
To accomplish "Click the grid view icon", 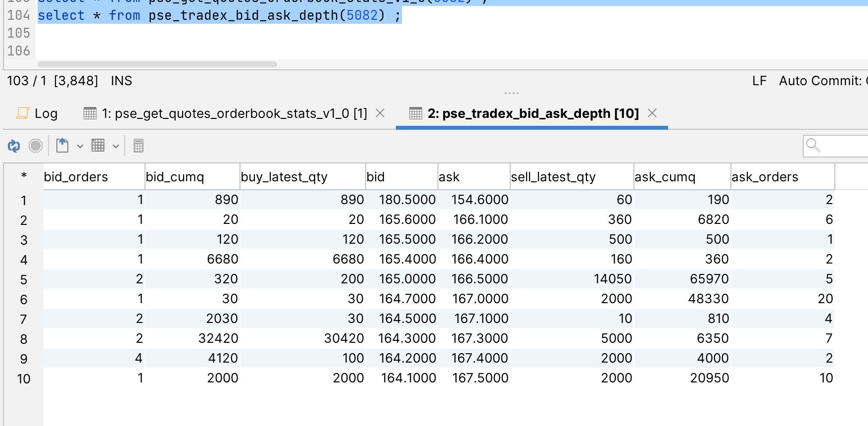I will tap(98, 146).
